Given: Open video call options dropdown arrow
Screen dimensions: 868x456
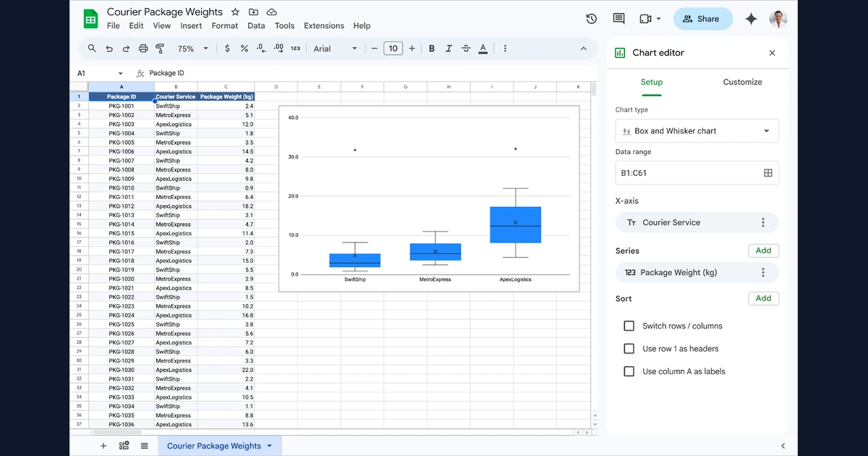Looking at the screenshot, I should coord(659,19).
